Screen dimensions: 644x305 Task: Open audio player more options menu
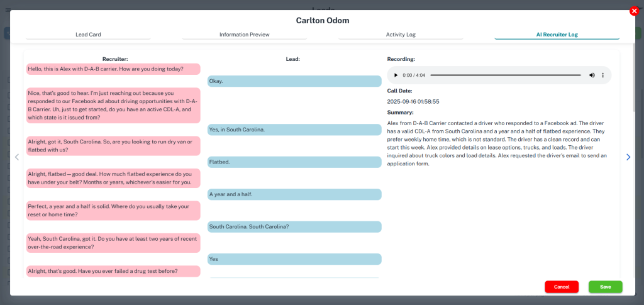(602, 75)
